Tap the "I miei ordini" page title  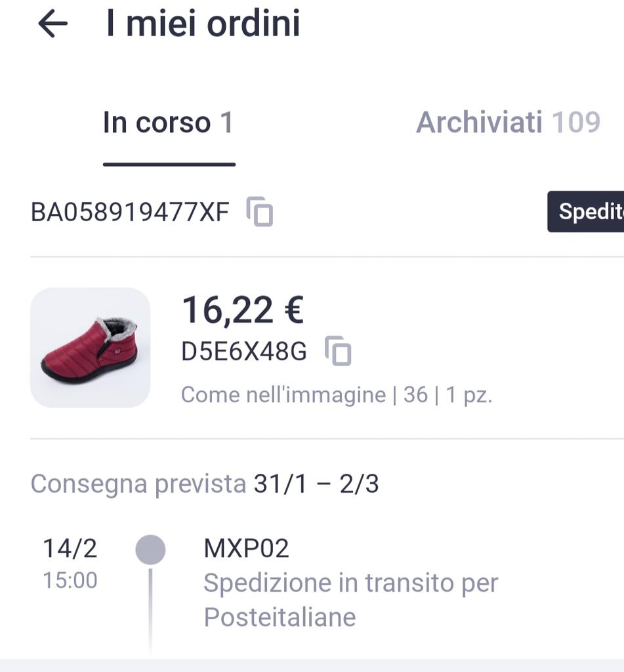point(203,24)
